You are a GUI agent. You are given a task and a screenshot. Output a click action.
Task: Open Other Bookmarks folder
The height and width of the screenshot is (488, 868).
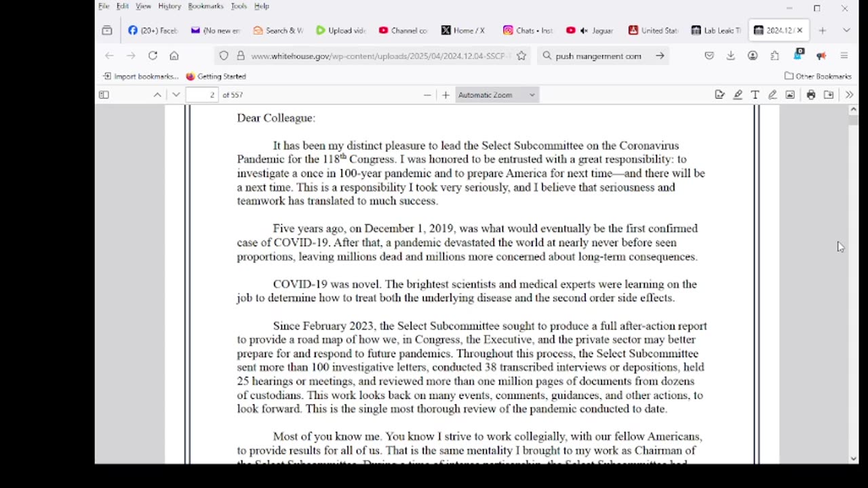click(818, 77)
